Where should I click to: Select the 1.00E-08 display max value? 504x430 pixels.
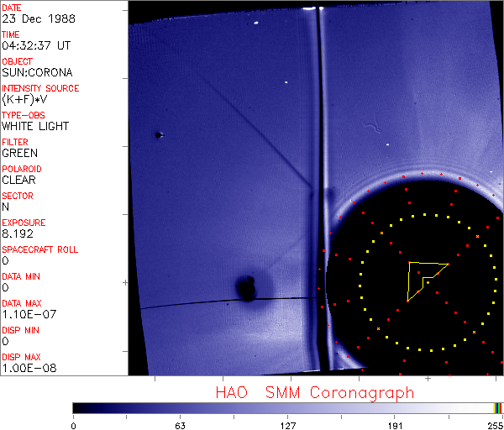pos(29,368)
